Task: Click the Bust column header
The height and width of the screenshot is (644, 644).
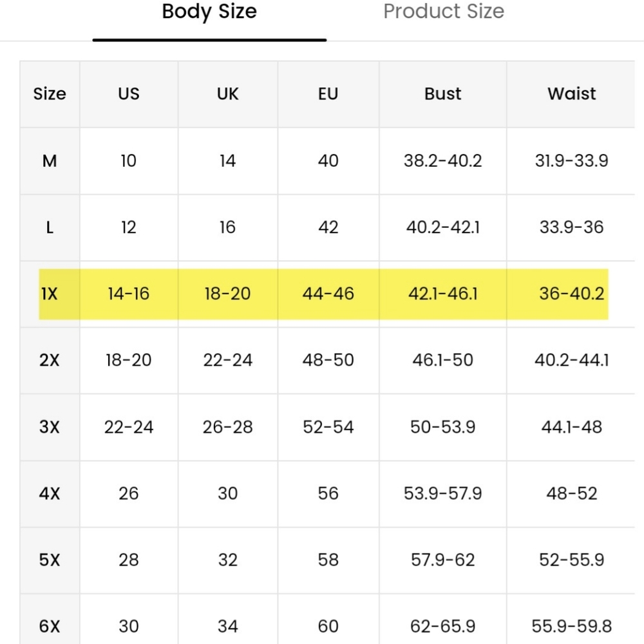Action: [443, 93]
